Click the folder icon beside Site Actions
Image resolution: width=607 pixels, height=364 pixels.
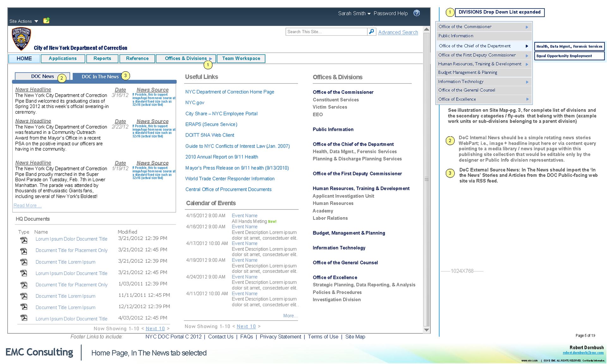tap(46, 21)
